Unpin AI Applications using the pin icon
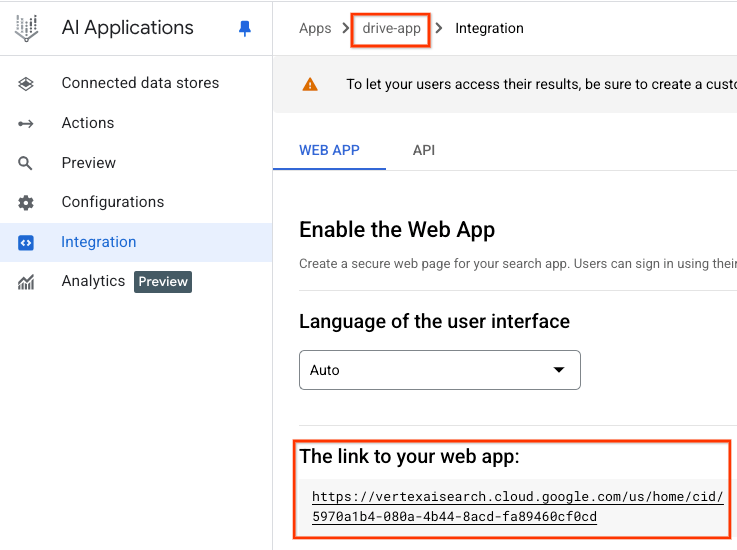The image size is (737, 550). [245, 29]
